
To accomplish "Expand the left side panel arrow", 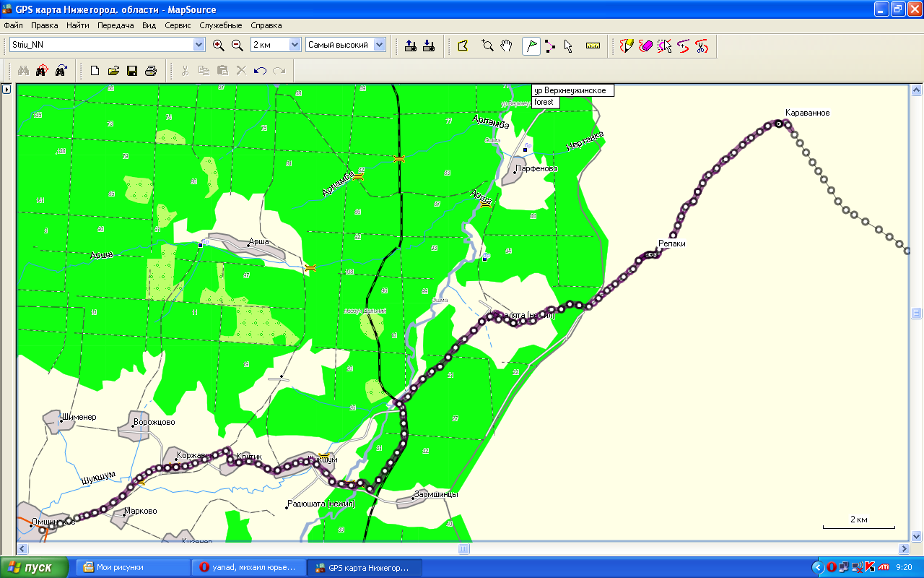I will (x=6, y=90).
